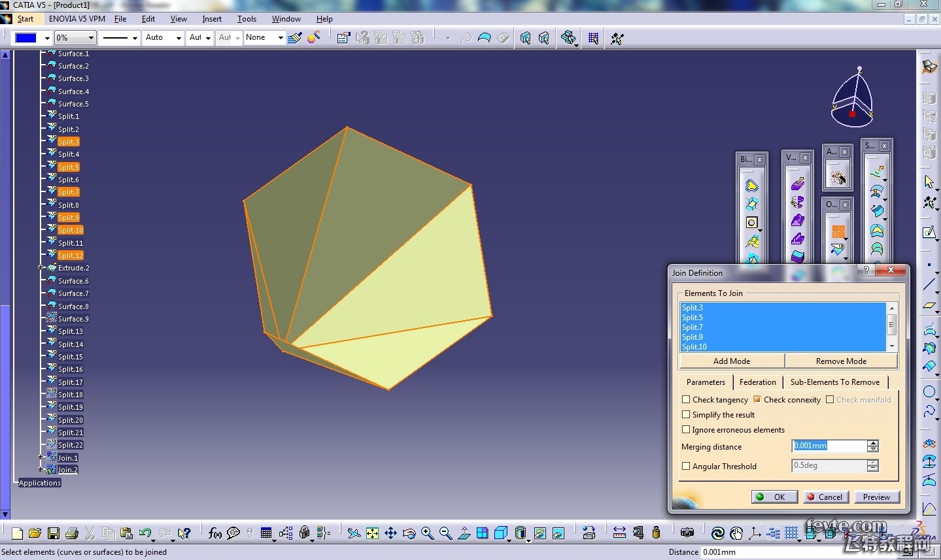Click the Select arrow tool in right toolbar
Screen dimensions: 941x560
coord(929,182)
